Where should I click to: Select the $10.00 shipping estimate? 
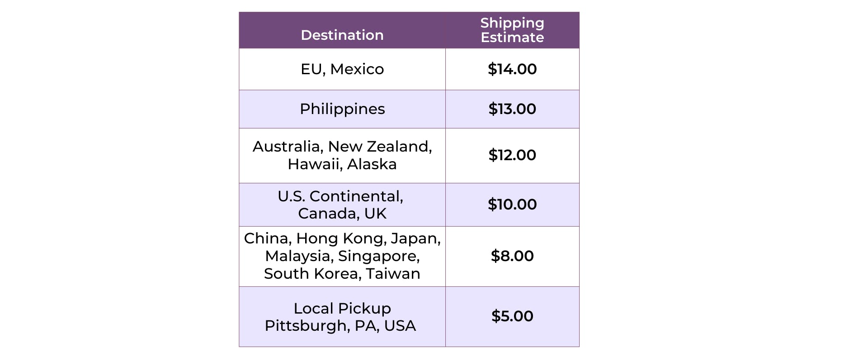[512, 205]
